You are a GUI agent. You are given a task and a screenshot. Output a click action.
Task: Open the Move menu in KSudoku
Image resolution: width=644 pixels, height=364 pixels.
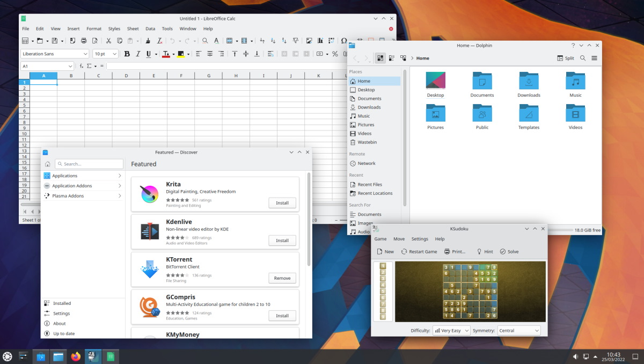click(399, 239)
